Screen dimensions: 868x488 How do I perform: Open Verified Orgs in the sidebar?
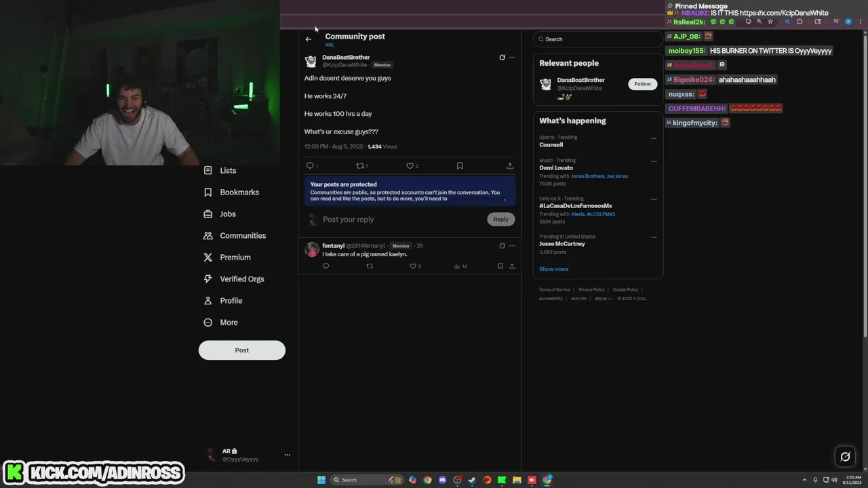[233, 279]
